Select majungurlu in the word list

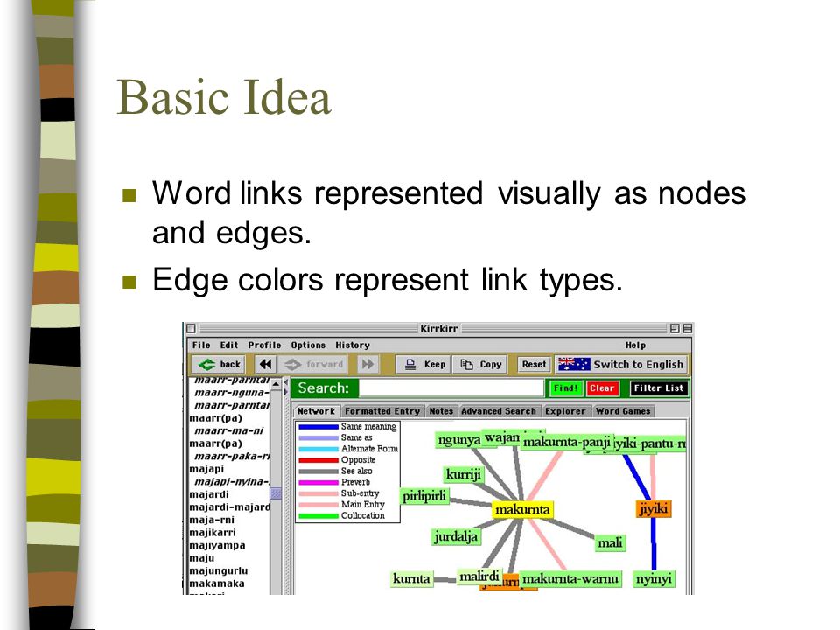point(219,571)
